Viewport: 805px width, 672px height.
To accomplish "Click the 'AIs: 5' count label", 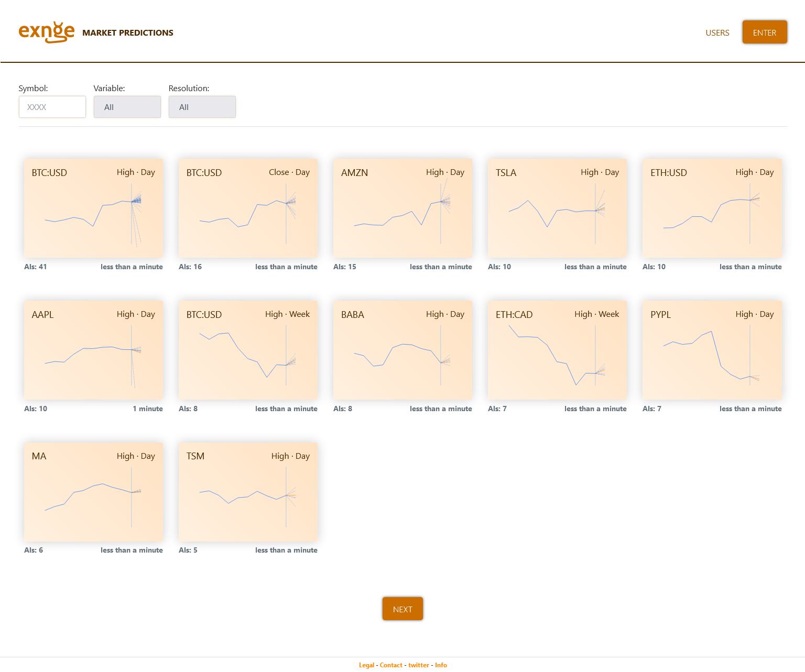I will (188, 550).
